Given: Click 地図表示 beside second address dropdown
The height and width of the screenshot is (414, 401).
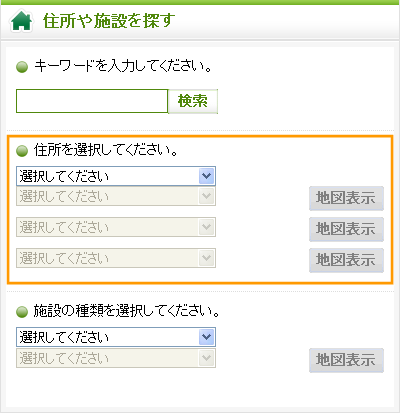Looking at the screenshot, I should 346,198.
